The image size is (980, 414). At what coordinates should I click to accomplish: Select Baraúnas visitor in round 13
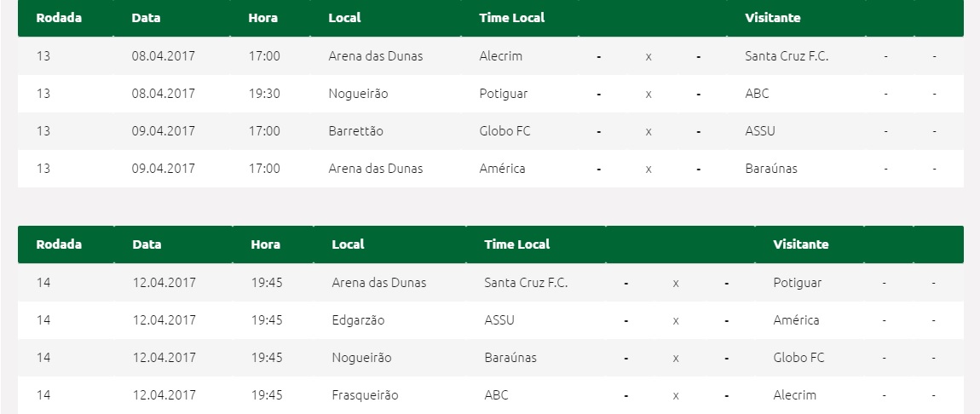coord(771,169)
